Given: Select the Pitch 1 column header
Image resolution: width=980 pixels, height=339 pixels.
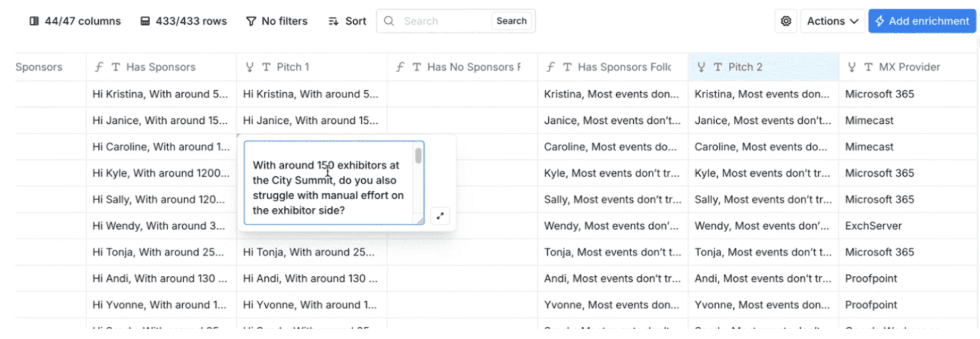Looking at the screenshot, I should 312,67.
